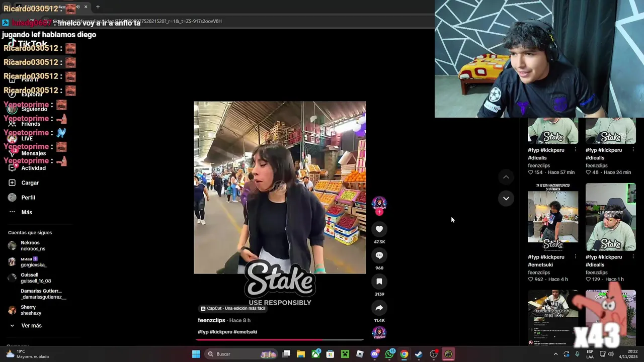Go to the next video with down arrow

pyautogui.click(x=506, y=199)
